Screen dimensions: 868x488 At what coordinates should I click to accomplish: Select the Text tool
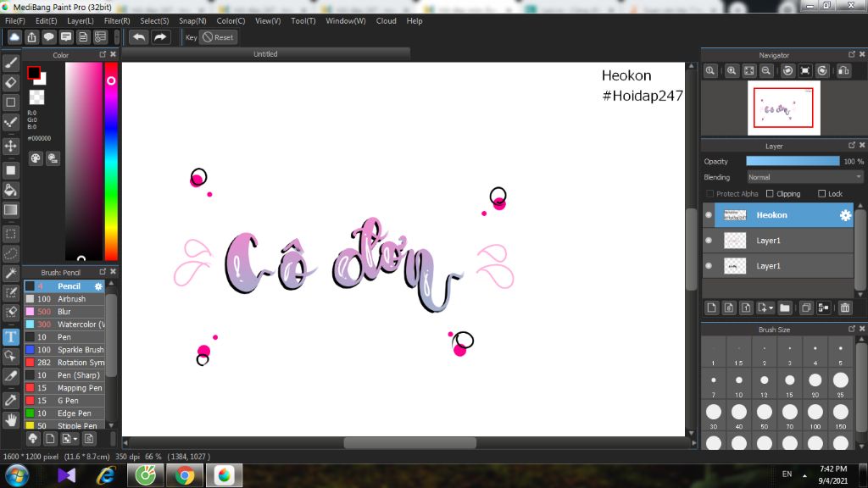[x=10, y=336]
